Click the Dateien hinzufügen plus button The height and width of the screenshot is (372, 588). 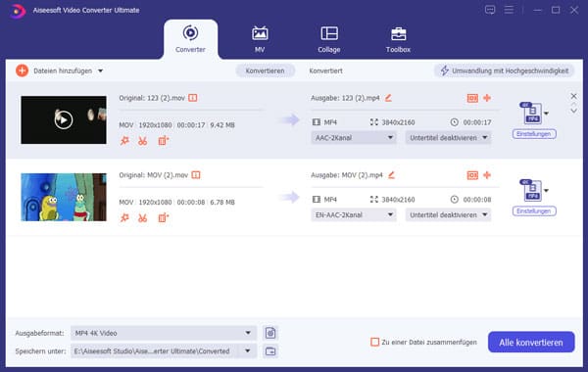[23, 70]
